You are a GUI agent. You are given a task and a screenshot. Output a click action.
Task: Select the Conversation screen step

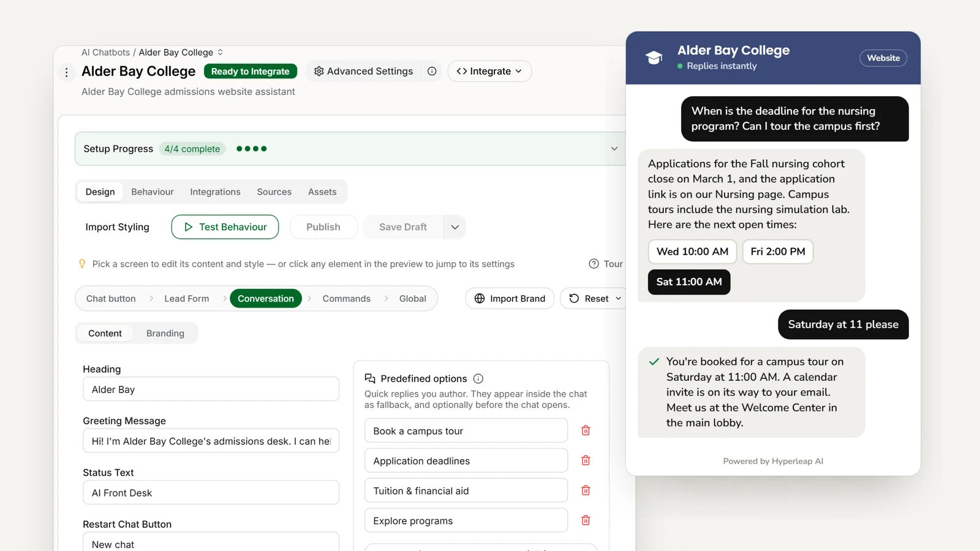266,299
